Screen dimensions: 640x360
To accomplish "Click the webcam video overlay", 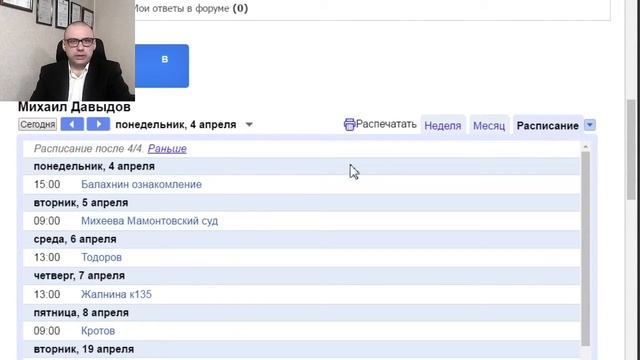I will [x=67, y=50].
